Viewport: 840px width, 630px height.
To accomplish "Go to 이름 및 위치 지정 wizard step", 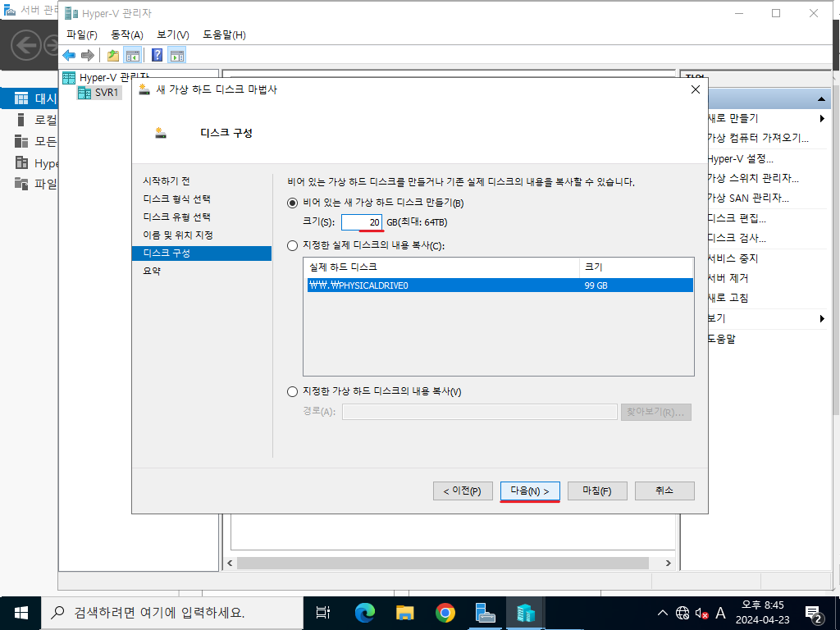I will pyautogui.click(x=178, y=235).
